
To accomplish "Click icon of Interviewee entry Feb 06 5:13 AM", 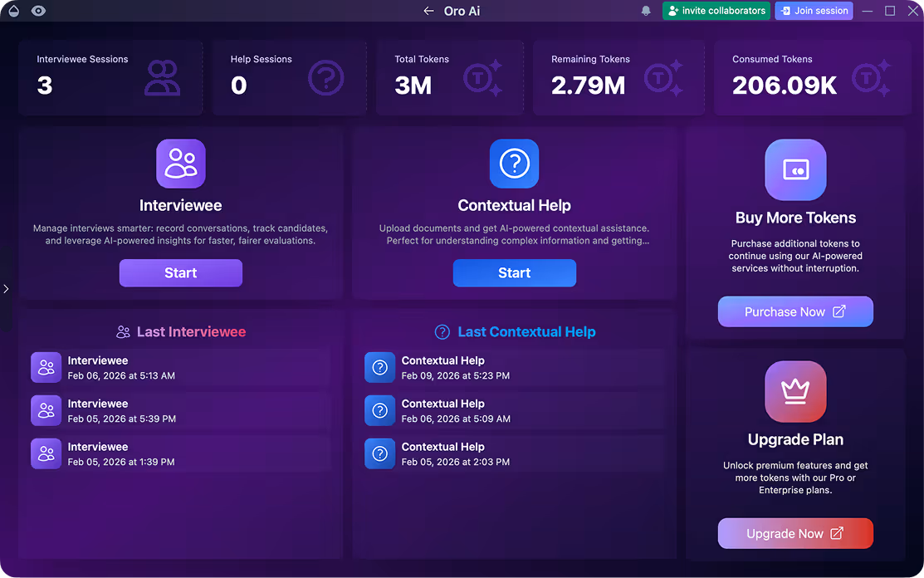I will click(46, 368).
